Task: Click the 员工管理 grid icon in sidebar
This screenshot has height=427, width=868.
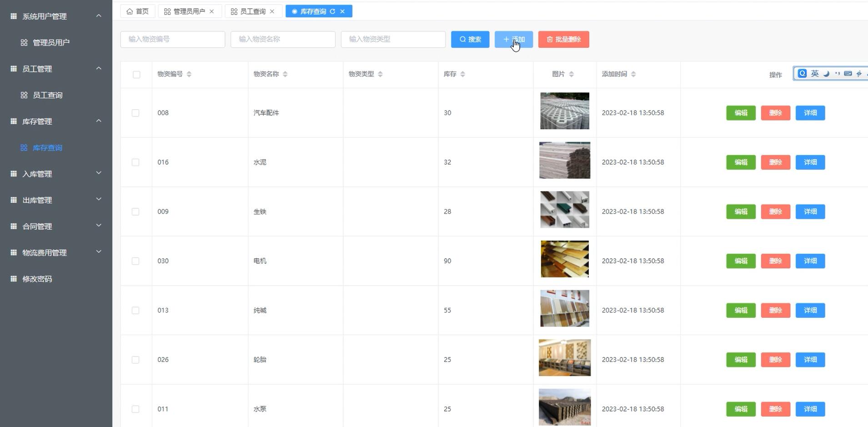Action: coord(14,69)
